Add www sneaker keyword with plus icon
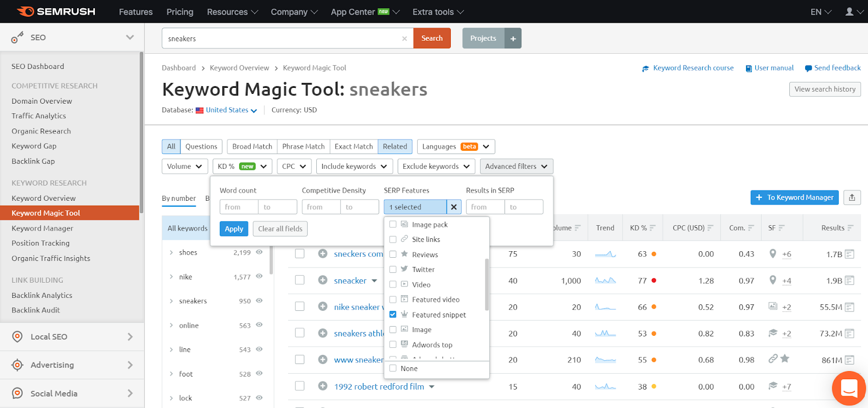This screenshot has width=868, height=408. click(x=323, y=359)
